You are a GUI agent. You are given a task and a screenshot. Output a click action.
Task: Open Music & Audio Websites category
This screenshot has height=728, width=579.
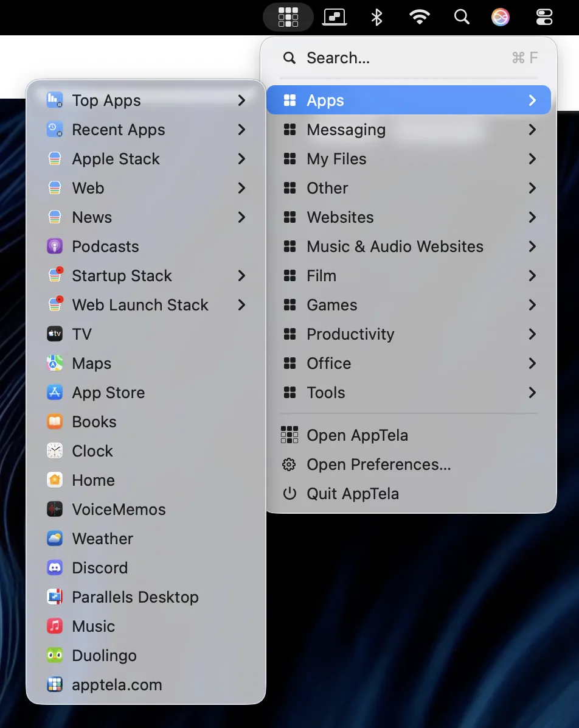408,247
